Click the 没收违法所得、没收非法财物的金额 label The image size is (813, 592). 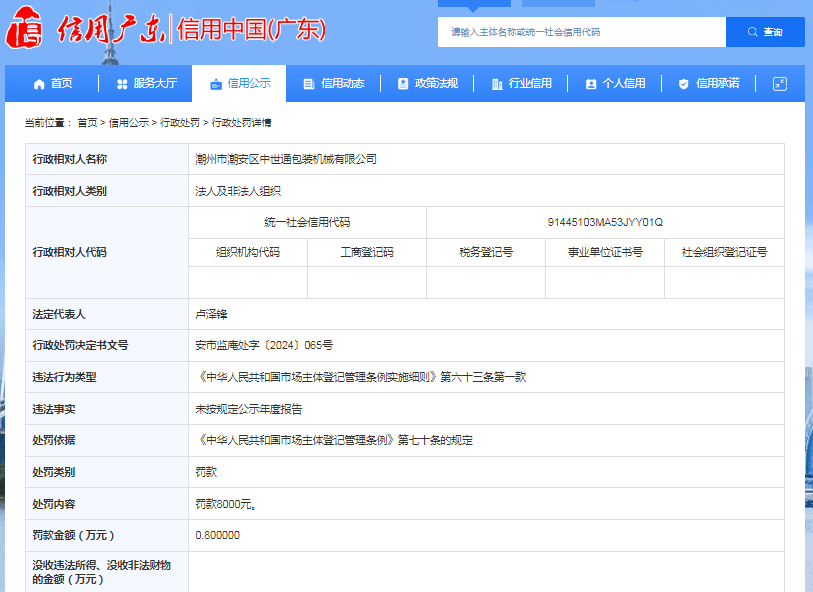pyautogui.click(x=102, y=572)
